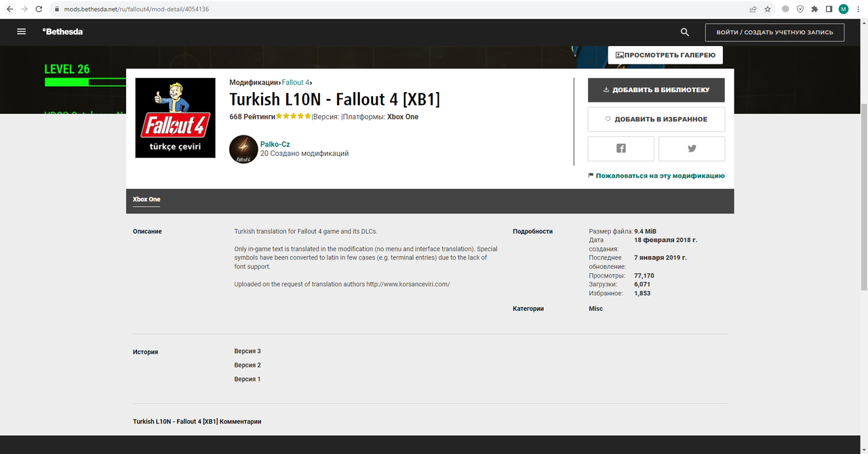The width and height of the screenshot is (868, 454).
Task: Open the Fallout 4 breadcrumb link
Action: 296,83
